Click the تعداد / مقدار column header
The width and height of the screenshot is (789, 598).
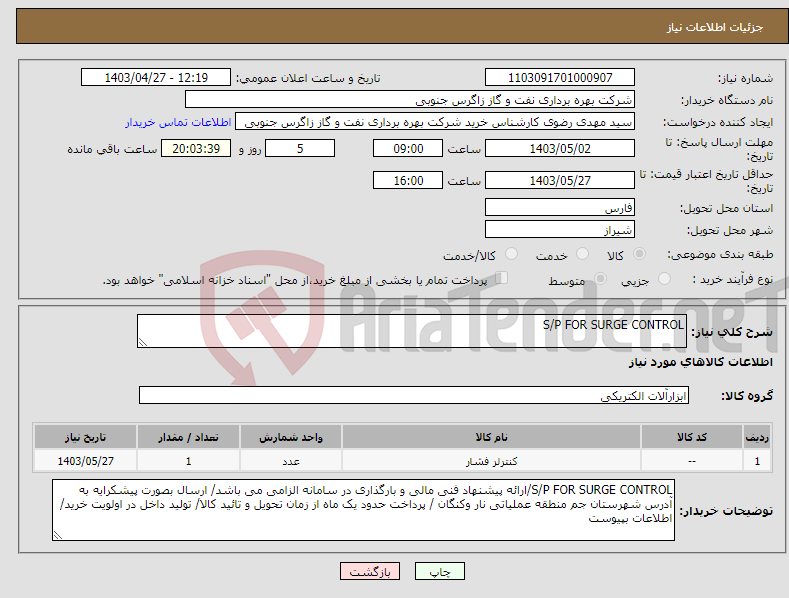(x=188, y=437)
